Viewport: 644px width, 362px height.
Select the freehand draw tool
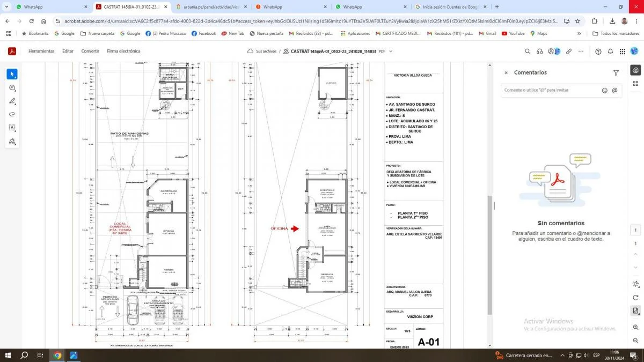tap(12, 114)
